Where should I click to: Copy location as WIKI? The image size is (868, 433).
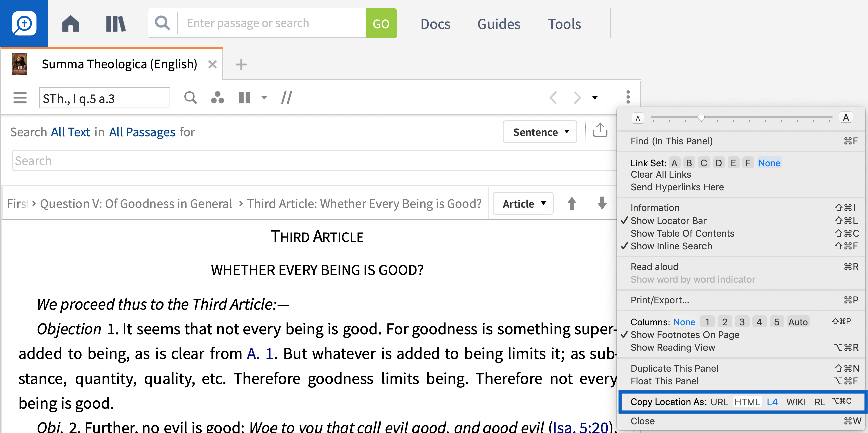[x=796, y=402]
